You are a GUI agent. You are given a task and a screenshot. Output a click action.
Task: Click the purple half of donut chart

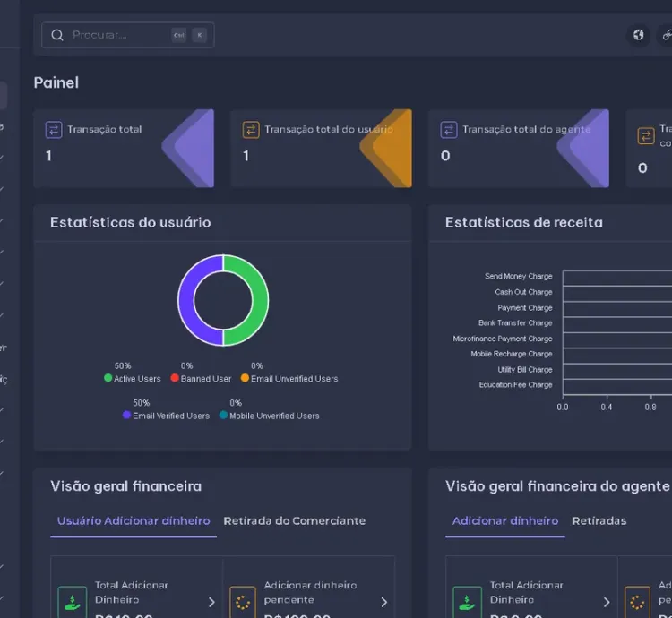(x=186, y=300)
